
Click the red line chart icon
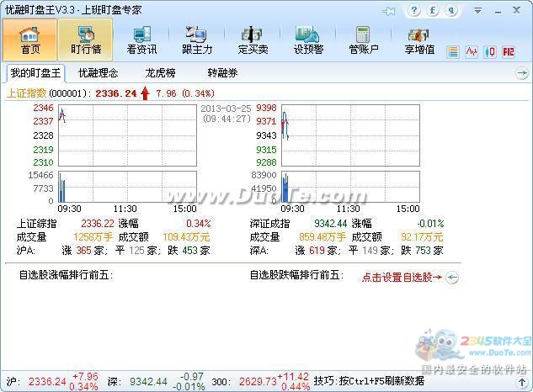472,52
